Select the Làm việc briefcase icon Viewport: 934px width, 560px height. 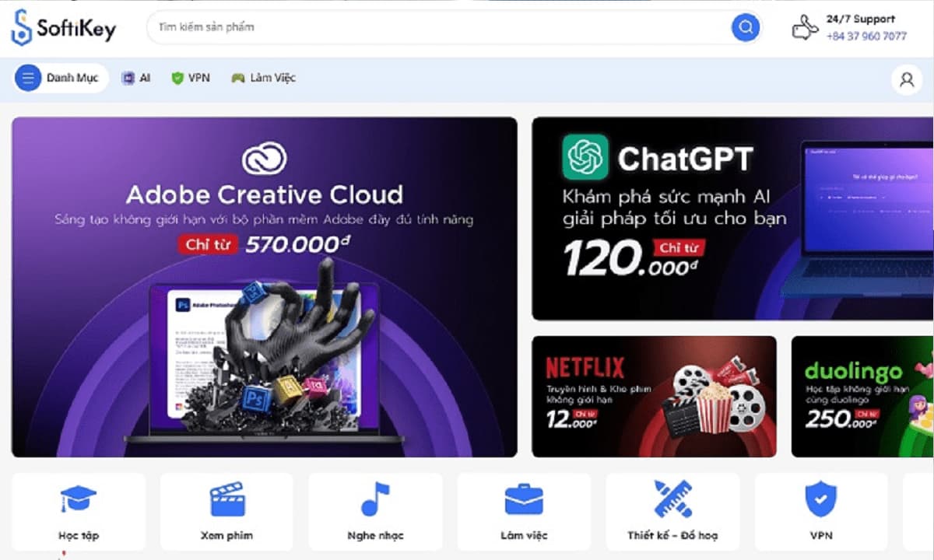tap(524, 499)
